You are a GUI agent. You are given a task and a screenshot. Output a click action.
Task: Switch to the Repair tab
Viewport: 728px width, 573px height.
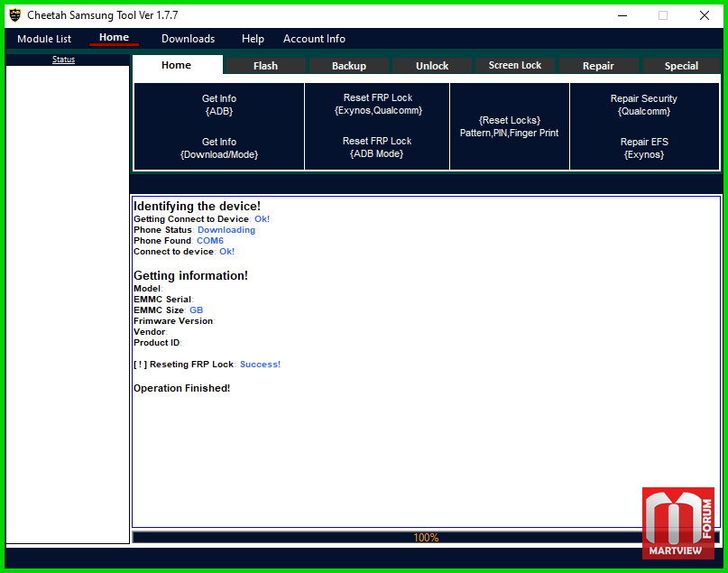coord(598,66)
